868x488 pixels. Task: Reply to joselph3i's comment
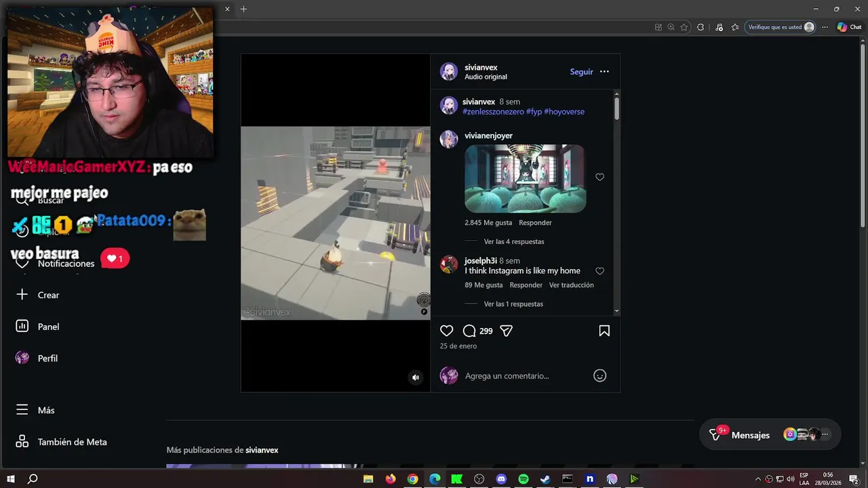(x=526, y=285)
